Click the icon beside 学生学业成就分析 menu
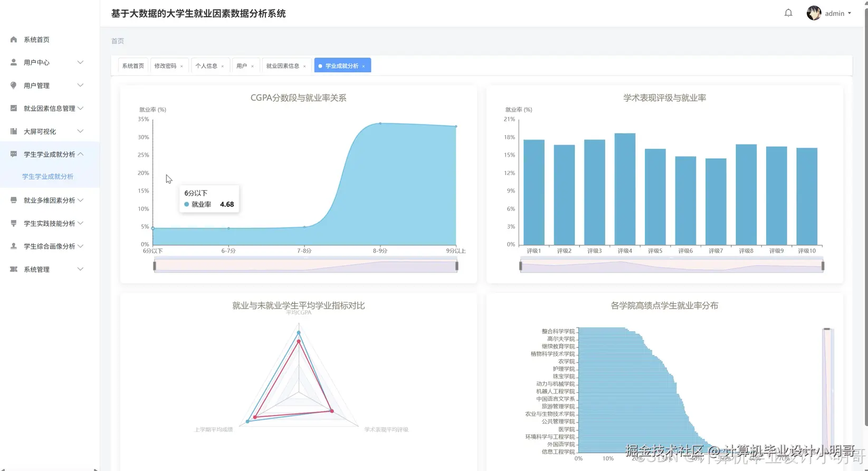The height and width of the screenshot is (471, 868). click(14, 154)
